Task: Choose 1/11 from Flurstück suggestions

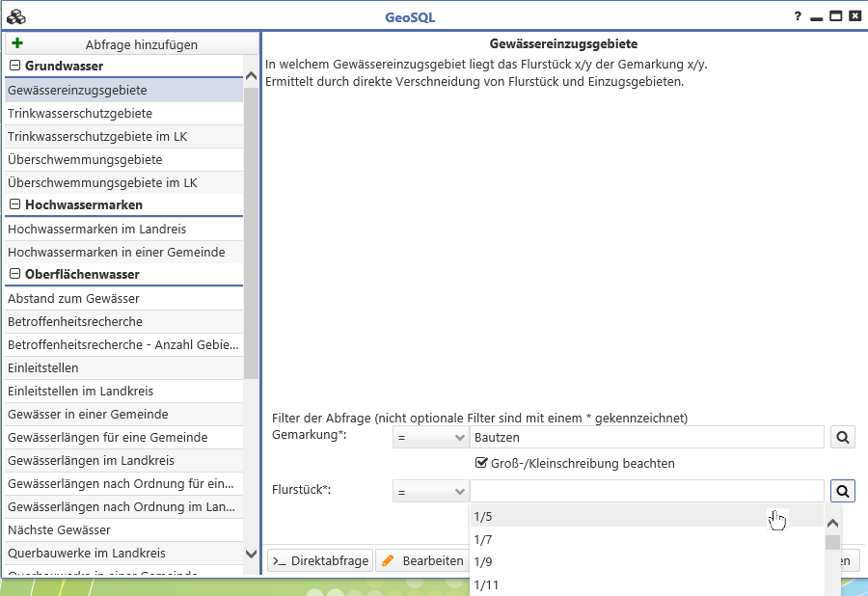Action: pos(646,585)
